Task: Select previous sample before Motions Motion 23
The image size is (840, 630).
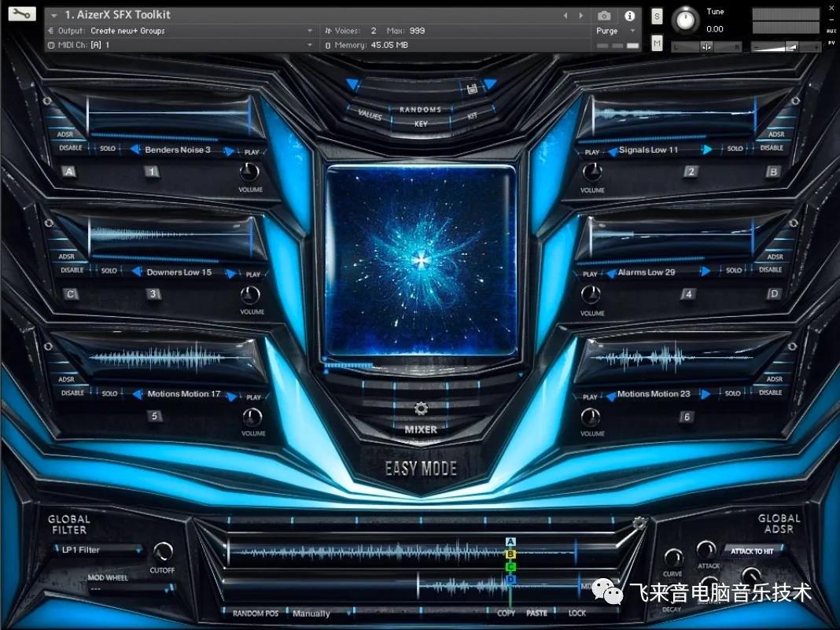Action: 610,396
